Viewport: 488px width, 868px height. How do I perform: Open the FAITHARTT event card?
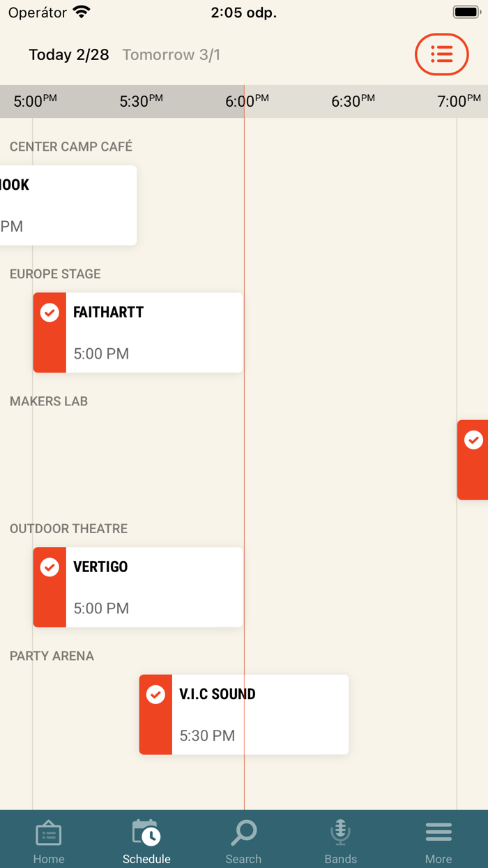pyautogui.click(x=153, y=333)
